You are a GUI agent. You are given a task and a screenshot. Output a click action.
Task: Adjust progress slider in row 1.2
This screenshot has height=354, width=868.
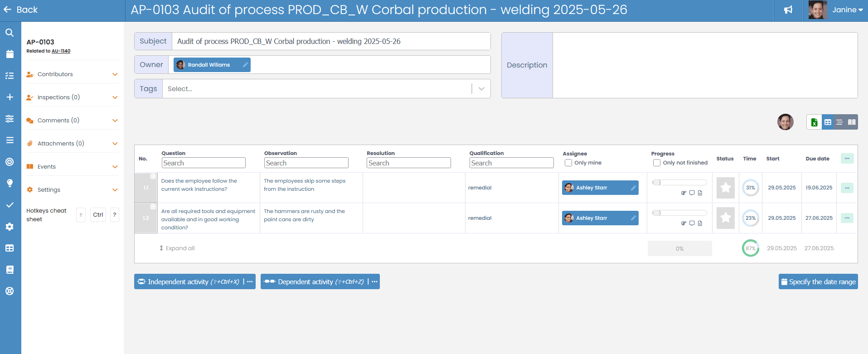(x=679, y=213)
